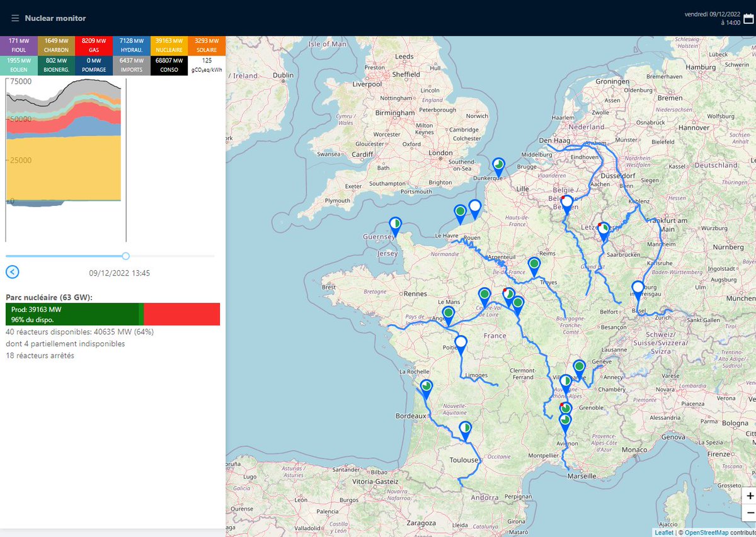
Task: Click the 09/12/2022 13:45 timestamp
Action: [x=120, y=273]
